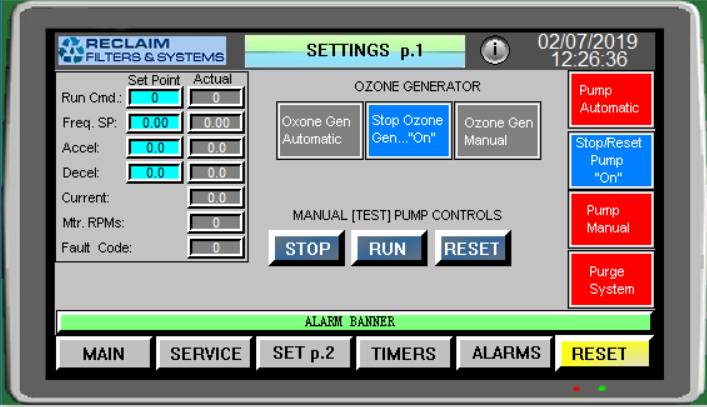Screen dimensions: 707x407
Task: Toggle Stop/Reset Pump "On" button
Action: [610, 160]
